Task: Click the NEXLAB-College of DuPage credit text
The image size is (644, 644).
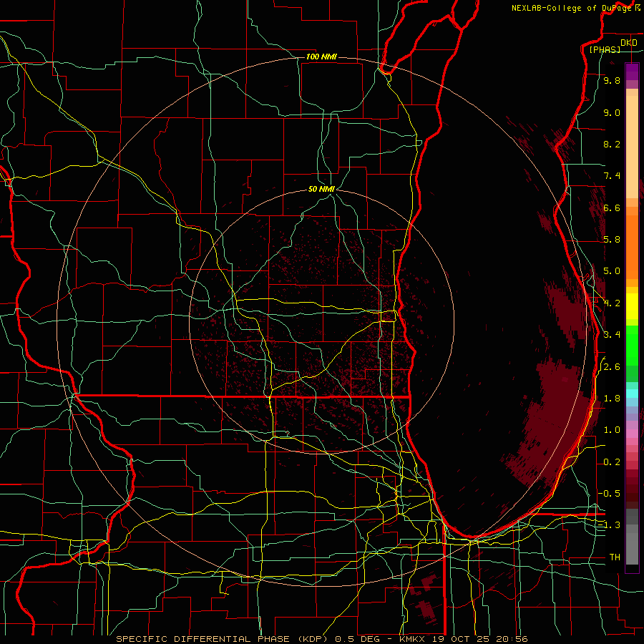Action: (x=572, y=8)
